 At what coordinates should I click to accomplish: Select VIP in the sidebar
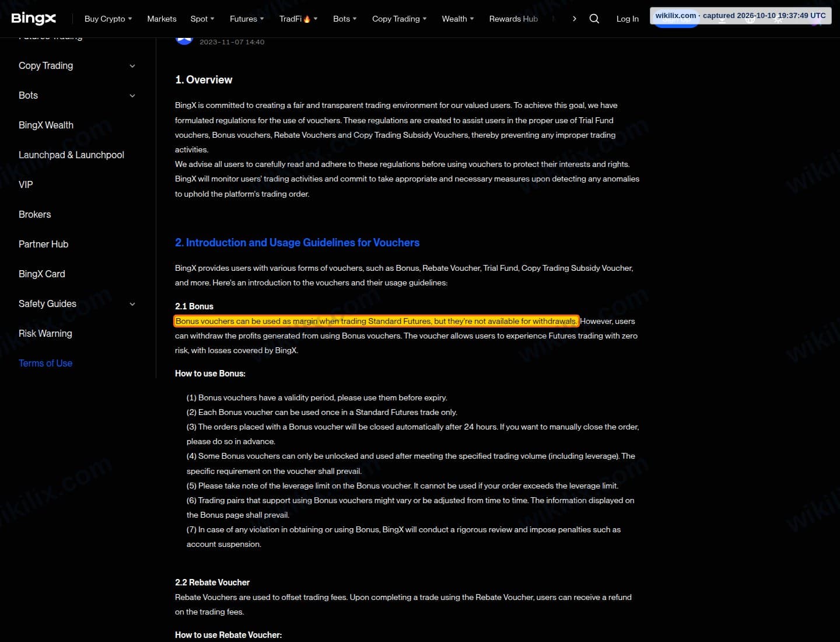pyautogui.click(x=26, y=184)
